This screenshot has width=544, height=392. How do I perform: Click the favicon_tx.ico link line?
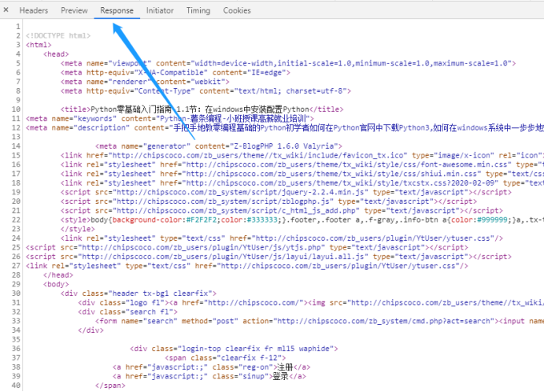coord(302,155)
